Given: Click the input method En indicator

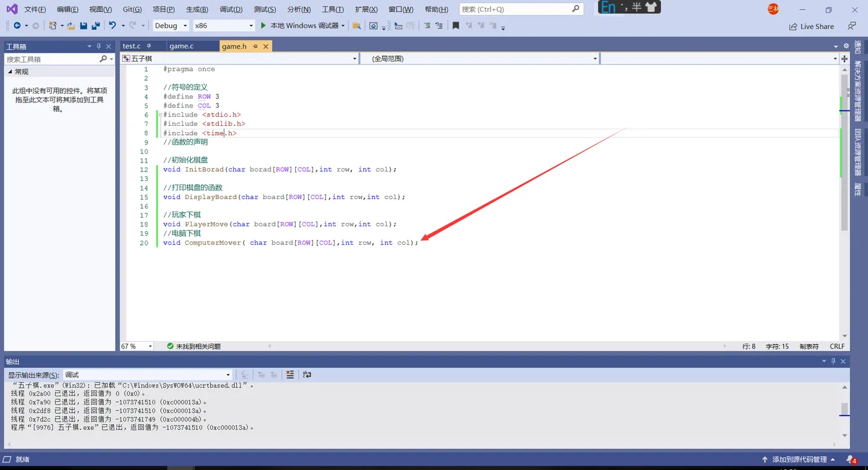Looking at the screenshot, I should [x=608, y=7].
